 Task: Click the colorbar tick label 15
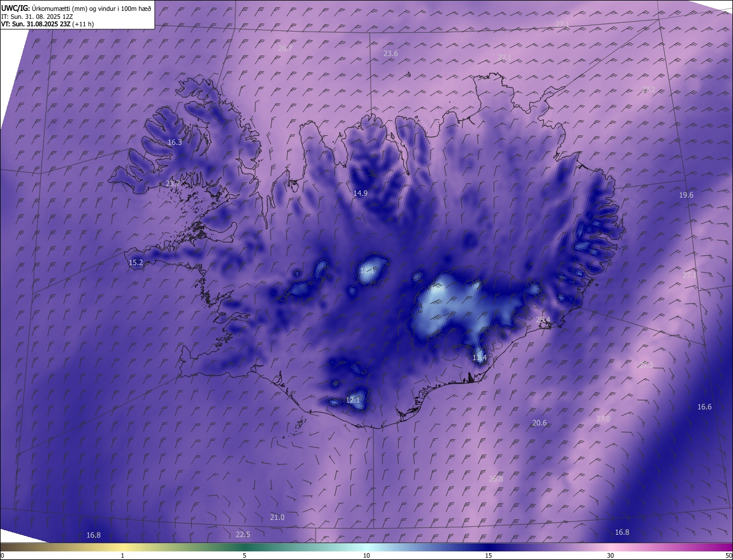(488, 556)
